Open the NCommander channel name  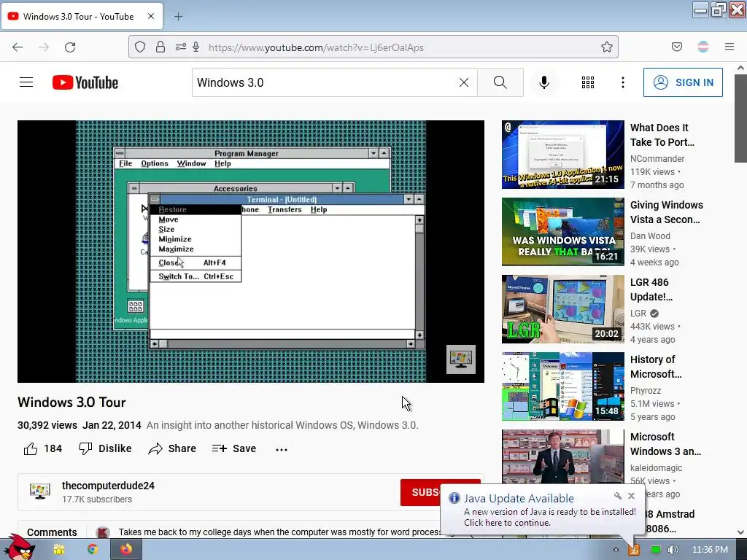(x=657, y=158)
